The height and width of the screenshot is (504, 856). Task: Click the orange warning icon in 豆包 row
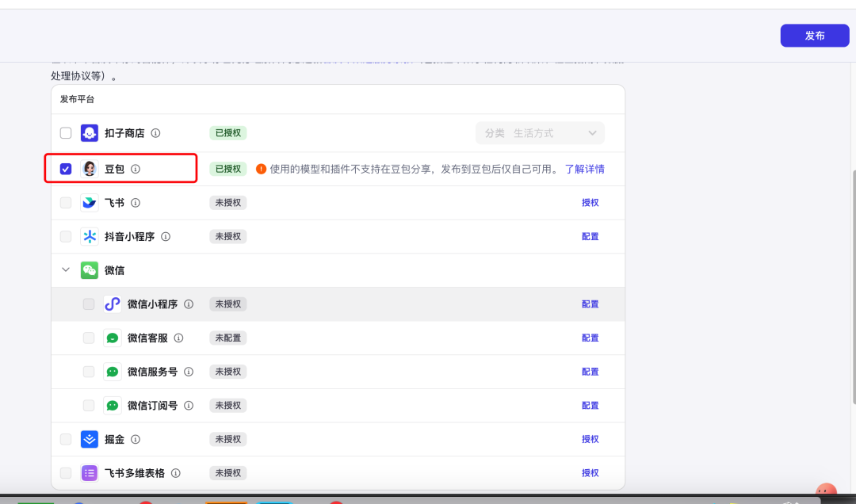coord(261,169)
